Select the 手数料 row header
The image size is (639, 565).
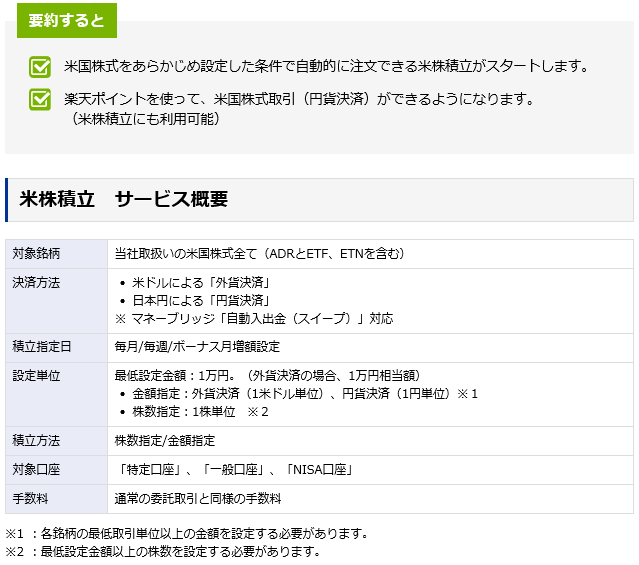click(x=31, y=498)
